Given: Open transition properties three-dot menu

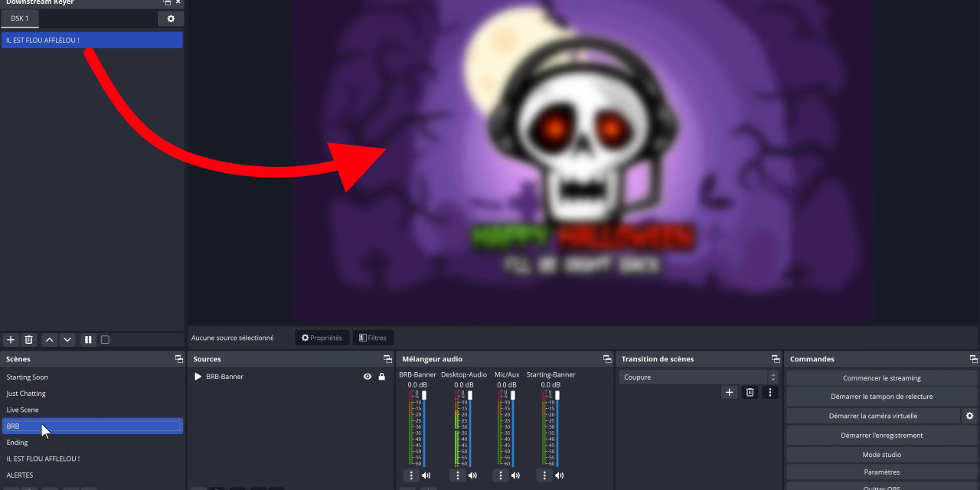Looking at the screenshot, I should (770, 392).
